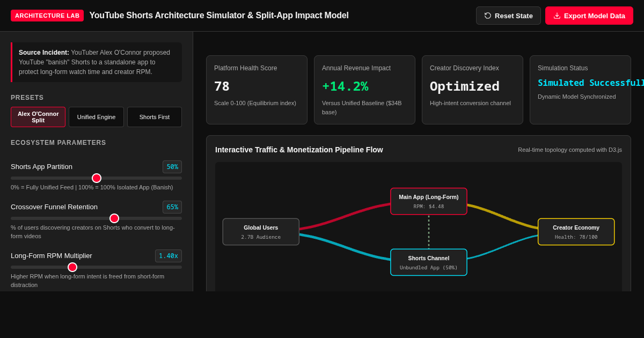Screen dimensions: 644x338
Task: Click the Main App (Long-Form) node
Action: pyautogui.click(x=429, y=201)
